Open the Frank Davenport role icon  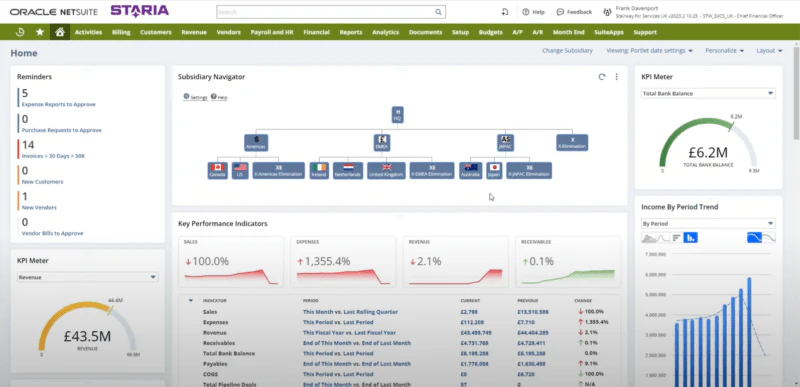point(607,12)
